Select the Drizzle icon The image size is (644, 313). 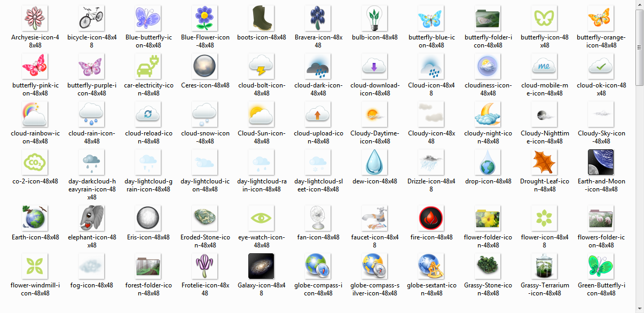[x=431, y=163]
